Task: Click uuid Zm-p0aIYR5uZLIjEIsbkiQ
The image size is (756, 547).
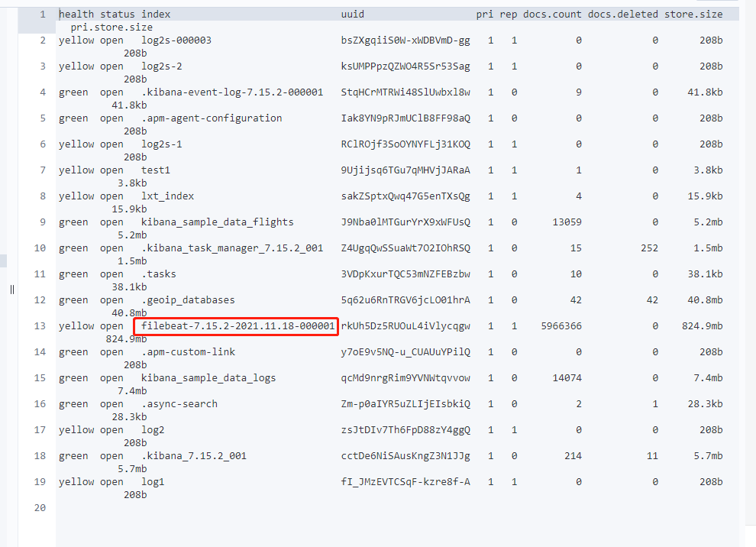Action: 405,404
